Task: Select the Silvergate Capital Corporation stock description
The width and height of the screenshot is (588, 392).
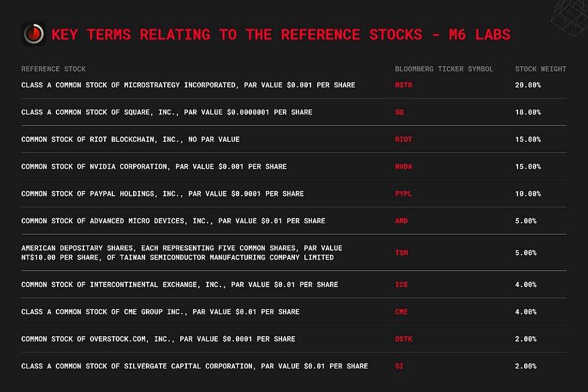Action: pos(195,366)
